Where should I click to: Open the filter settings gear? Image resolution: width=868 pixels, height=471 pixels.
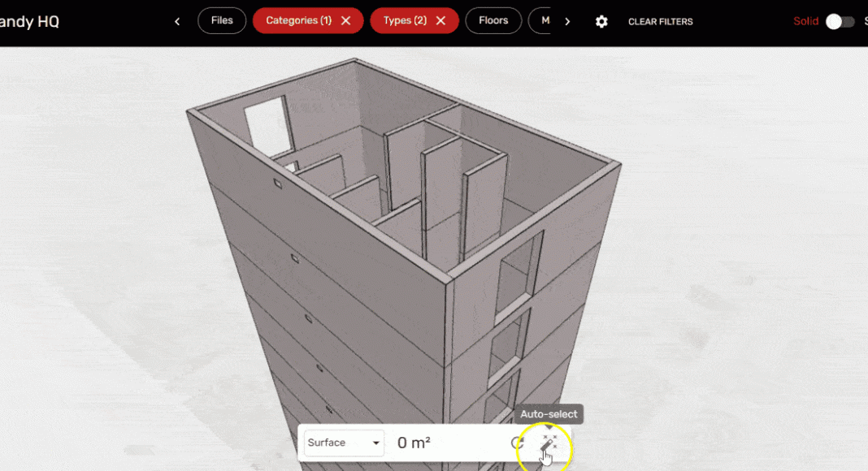coord(601,22)
